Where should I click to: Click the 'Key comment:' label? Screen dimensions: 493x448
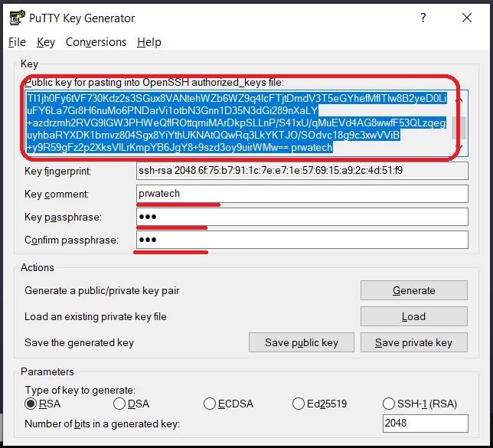coord(57,194)
